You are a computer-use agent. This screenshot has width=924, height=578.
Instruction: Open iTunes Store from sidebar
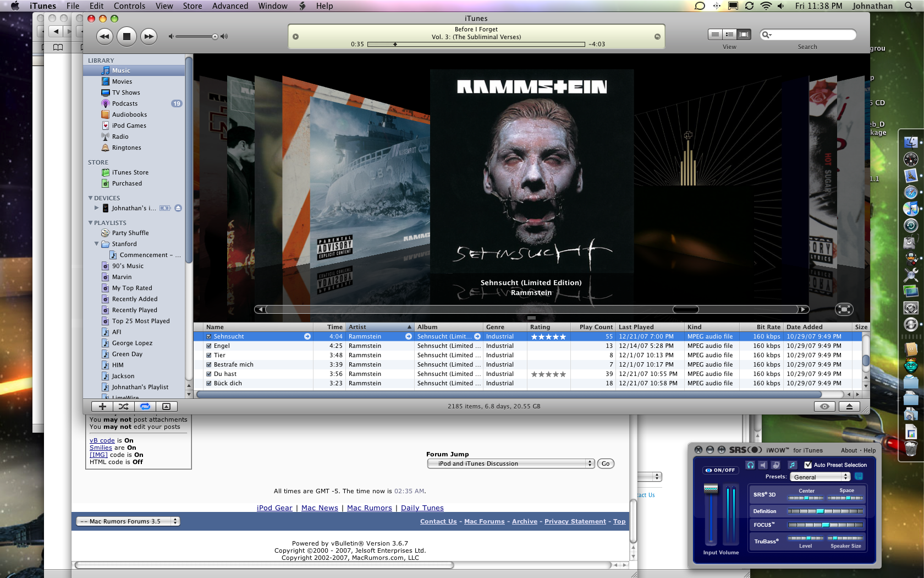point(130,172)
